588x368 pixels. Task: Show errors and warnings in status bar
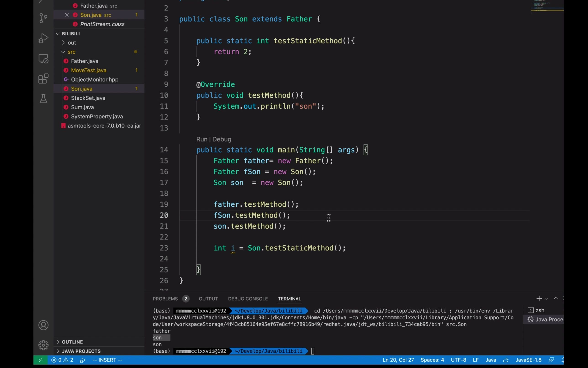(x=62, y=360)
